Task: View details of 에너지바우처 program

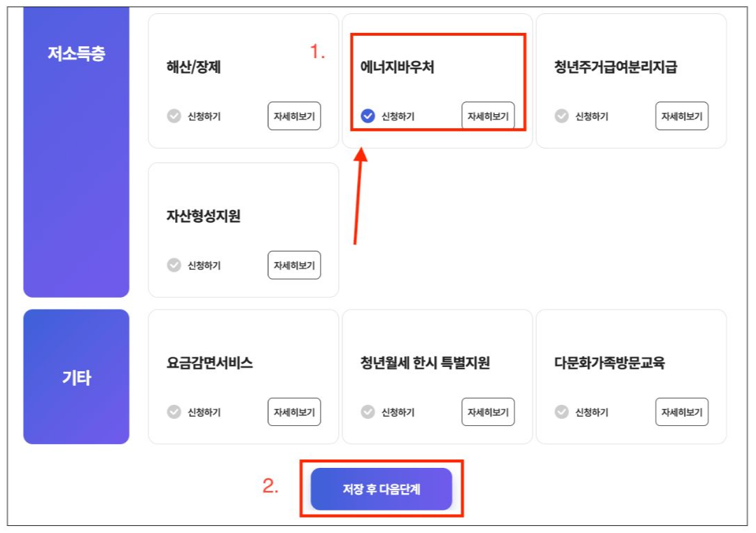Action: [x=488, y=116]
